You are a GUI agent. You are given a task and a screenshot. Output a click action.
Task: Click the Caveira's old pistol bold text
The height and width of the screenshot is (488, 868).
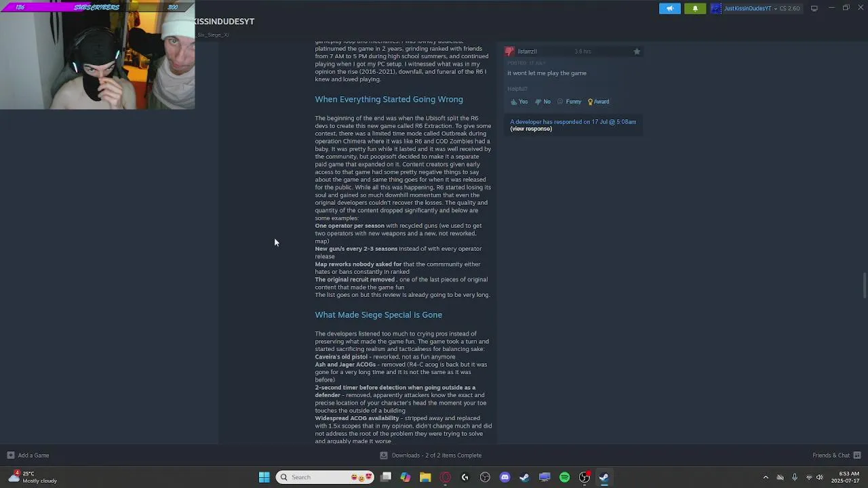coord(341,357)
